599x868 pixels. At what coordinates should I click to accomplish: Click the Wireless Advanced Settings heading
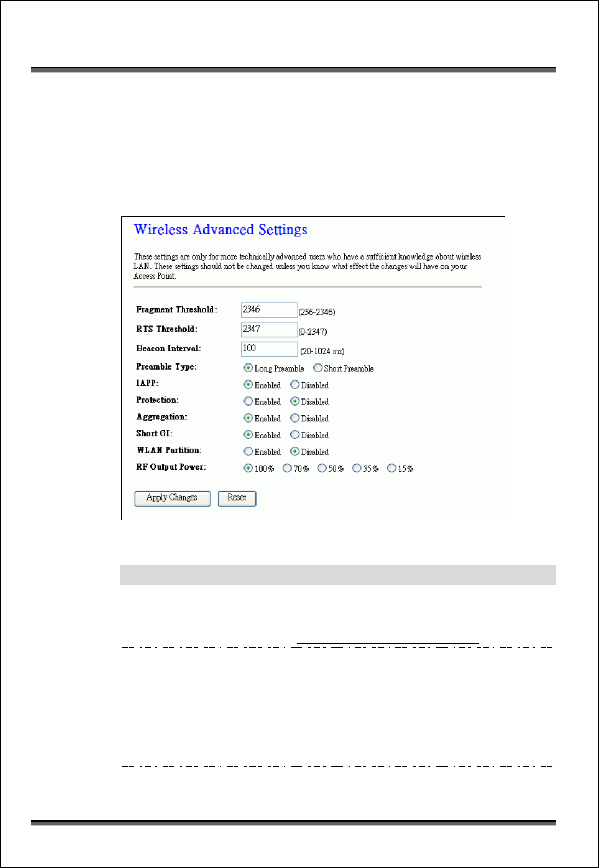click(220, 230)
